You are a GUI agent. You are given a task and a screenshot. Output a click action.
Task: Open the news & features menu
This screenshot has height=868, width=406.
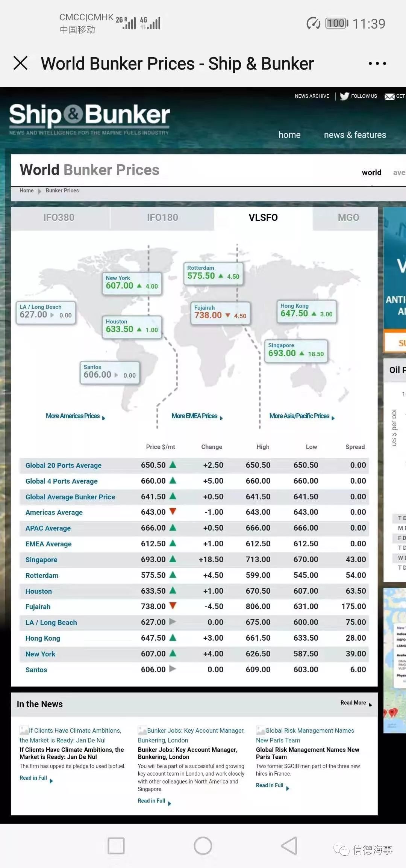click(x=355, y=135)
